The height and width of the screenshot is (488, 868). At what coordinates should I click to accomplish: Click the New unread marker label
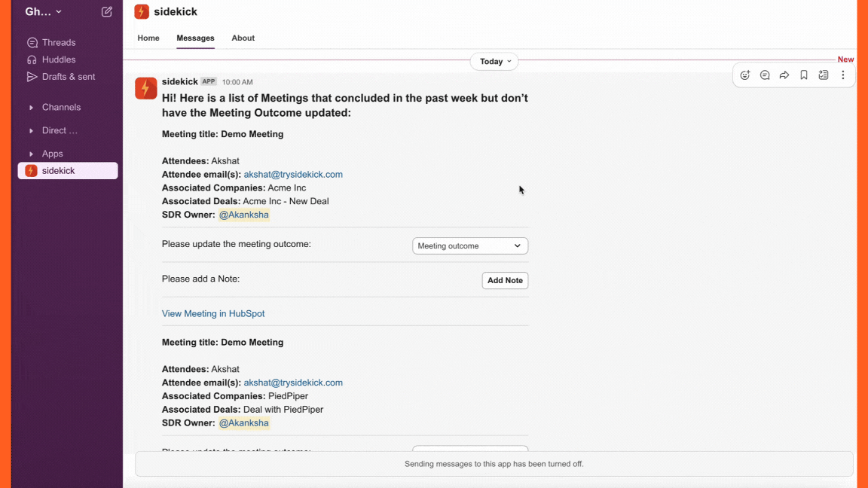pyautogui.click(x=845, y=59)
